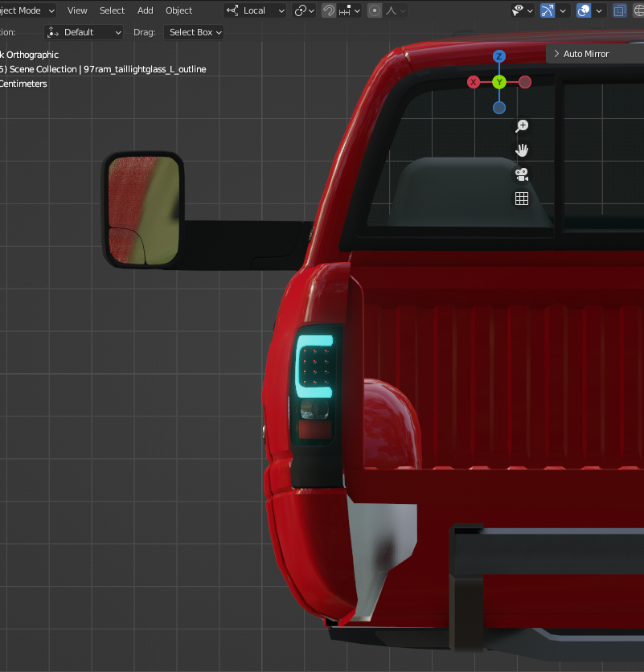Switch perspective/orthographic with the grid icon

pyautogui.click(x=522, y=199)
